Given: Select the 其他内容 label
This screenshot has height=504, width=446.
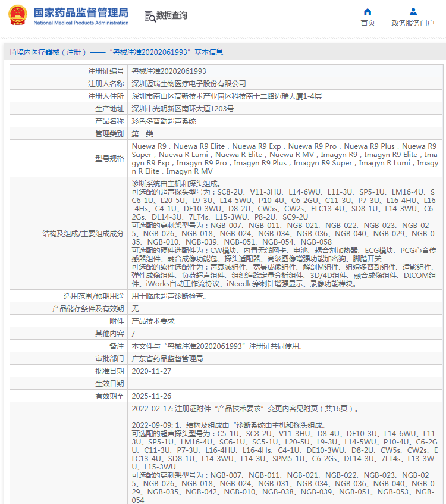Looking at the screenshot, I should (109, 334).
